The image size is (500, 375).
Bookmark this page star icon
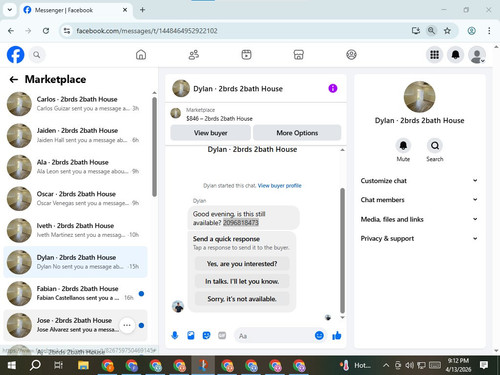tap(447, 31)
